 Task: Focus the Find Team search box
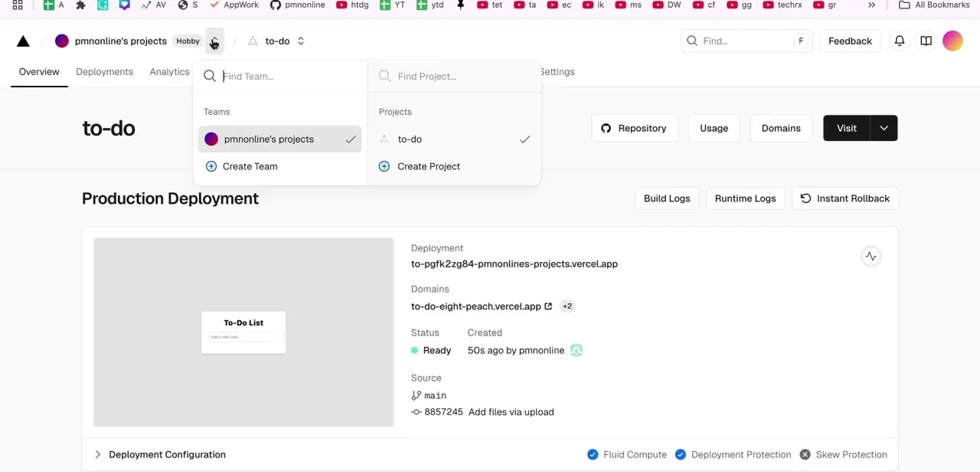(x=280, y=76)
